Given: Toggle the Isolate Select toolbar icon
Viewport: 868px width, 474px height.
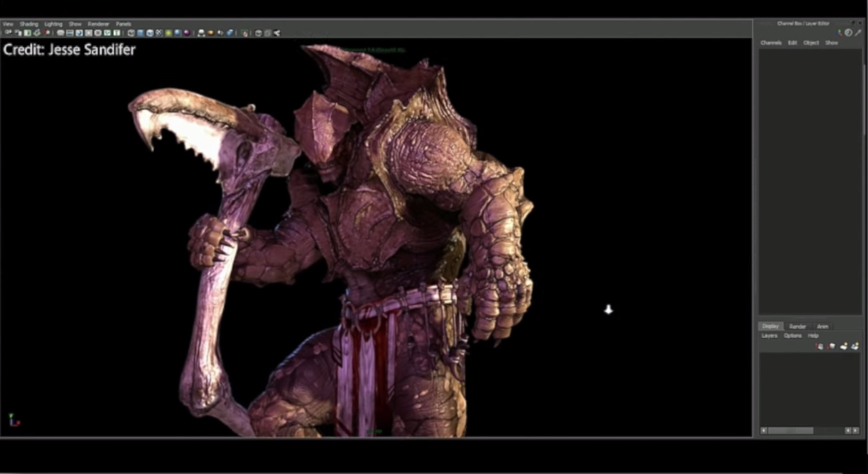Looking at the screenshot, I should 245,33.
